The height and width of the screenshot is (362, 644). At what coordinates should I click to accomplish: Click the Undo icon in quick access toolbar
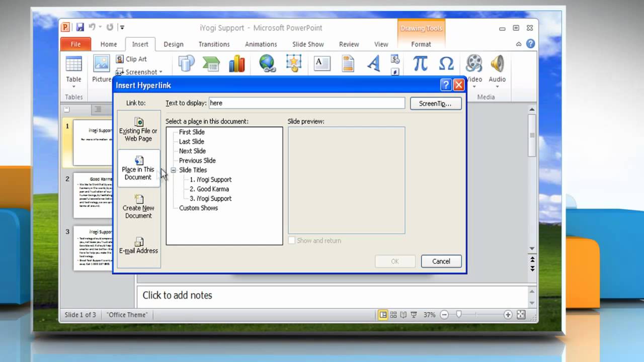pyautogui.click(x=92, y=27)
